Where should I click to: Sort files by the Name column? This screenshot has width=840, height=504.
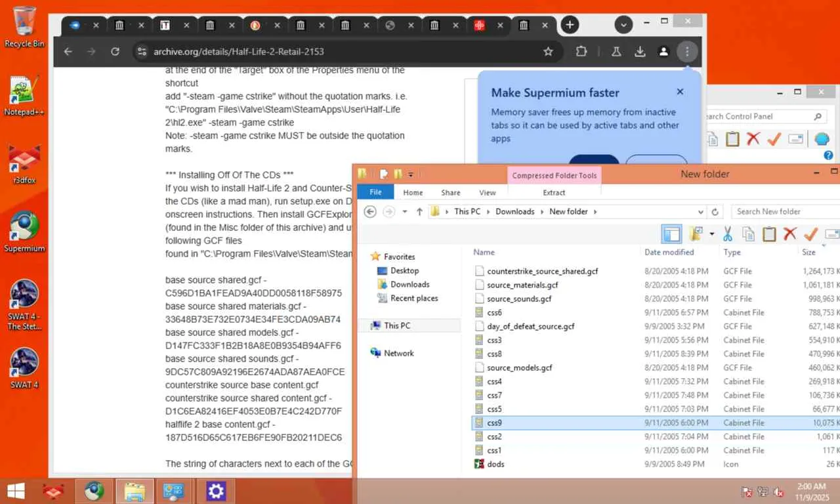pyautogui.click(x=484, y=252)
